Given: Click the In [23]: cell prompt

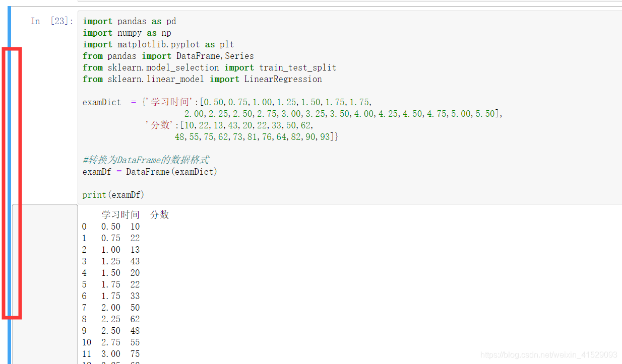Looking at the screenshot, I should click(52, 21).
